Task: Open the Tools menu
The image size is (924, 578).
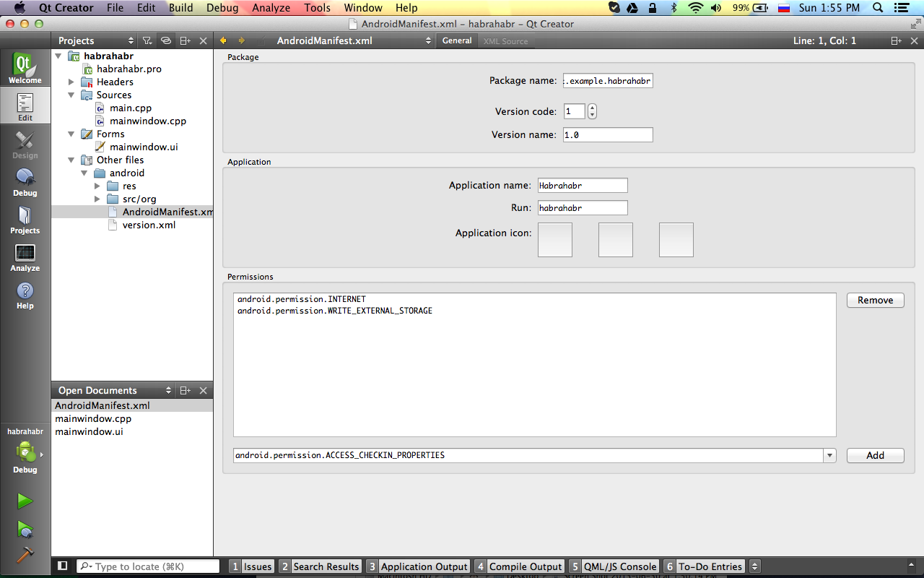Action: point(317,8)
